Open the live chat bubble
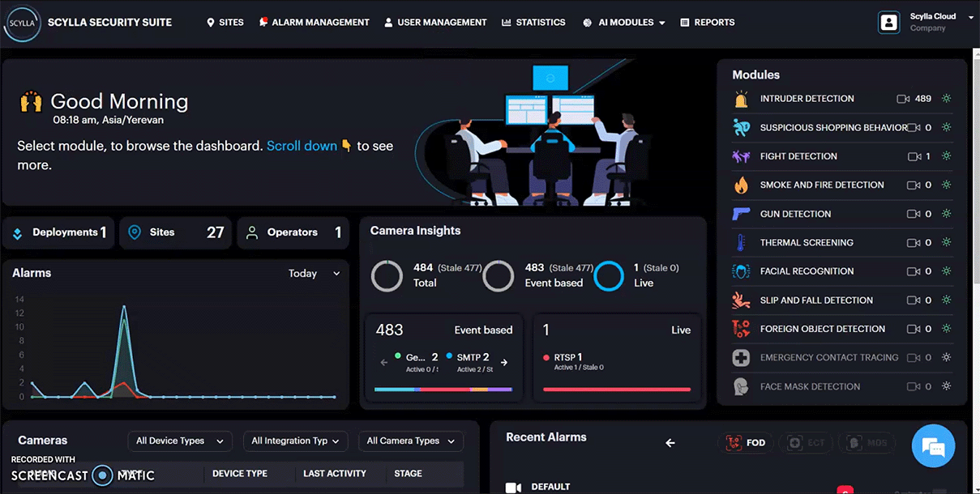Screen dimensions: 980x494 coord(934,446)
